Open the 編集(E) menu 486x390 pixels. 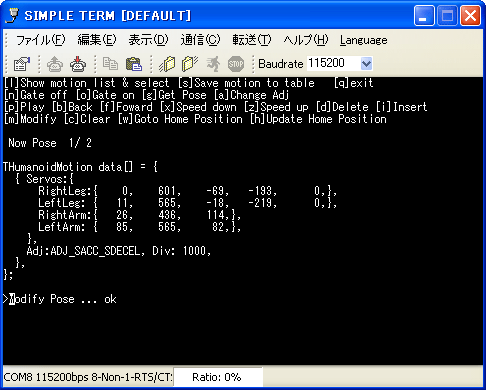[x=97, y=40]
